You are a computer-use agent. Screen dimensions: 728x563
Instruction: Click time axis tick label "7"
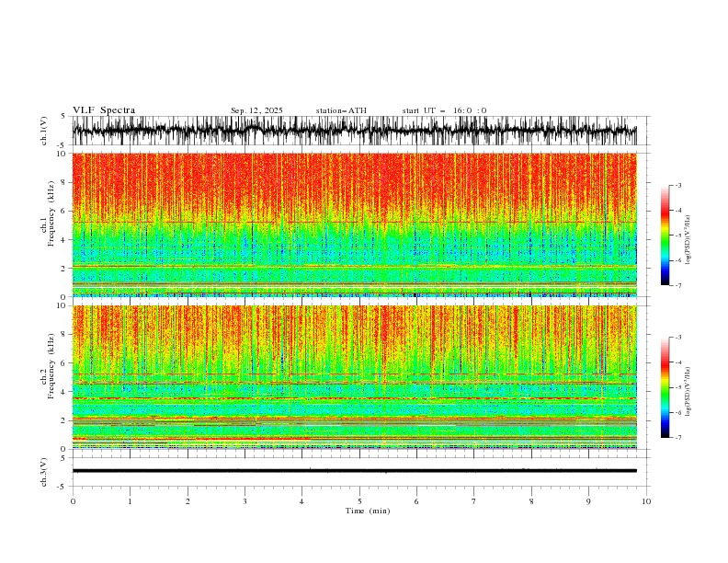(x=474, y=501)
